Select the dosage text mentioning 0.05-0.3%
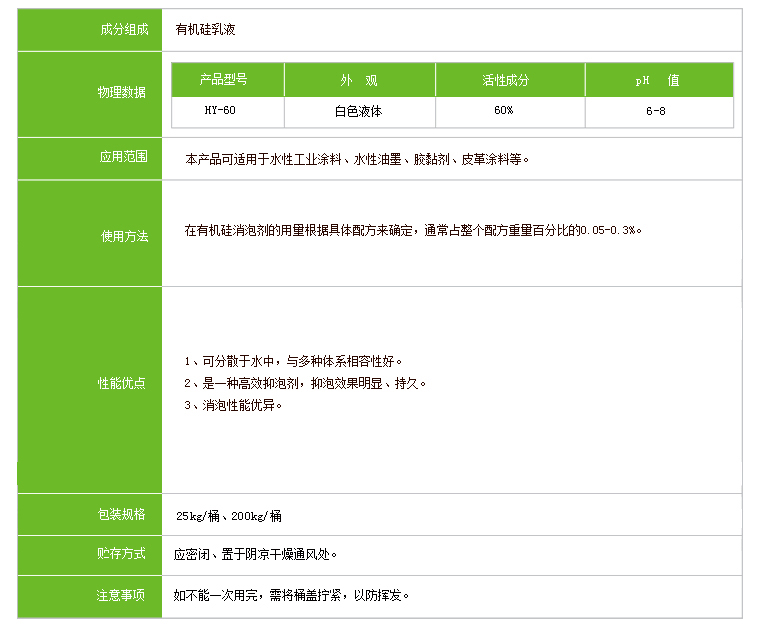This screenshot has width=760, height=637. [x=412, y=230]
